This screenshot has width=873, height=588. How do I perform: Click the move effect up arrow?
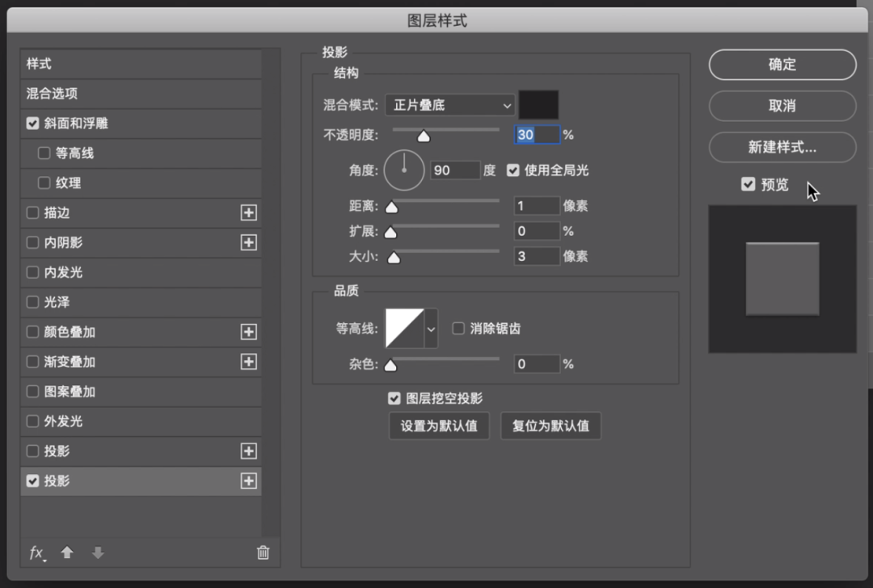67,553
